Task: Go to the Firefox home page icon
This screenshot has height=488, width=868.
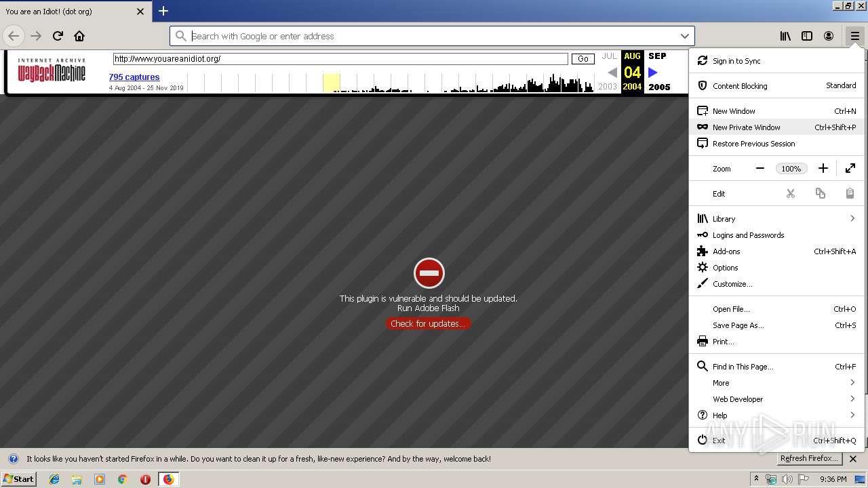Action: (79, 36)
